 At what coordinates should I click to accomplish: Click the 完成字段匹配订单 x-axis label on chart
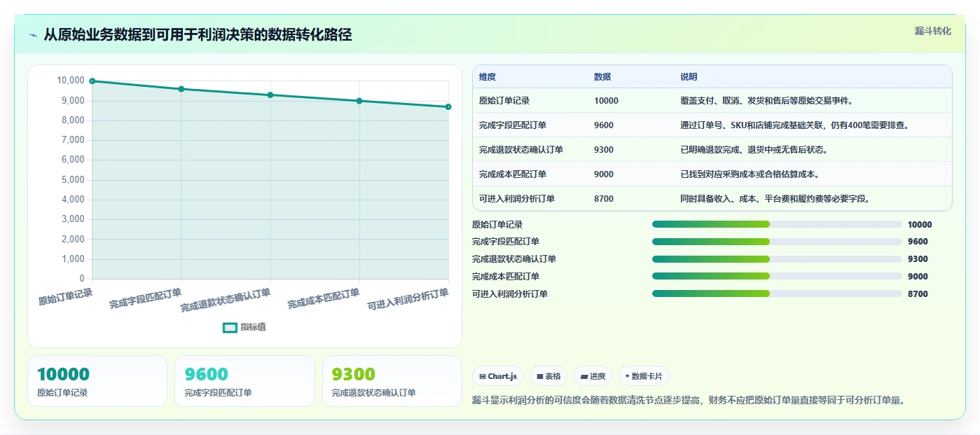point(146,298)
